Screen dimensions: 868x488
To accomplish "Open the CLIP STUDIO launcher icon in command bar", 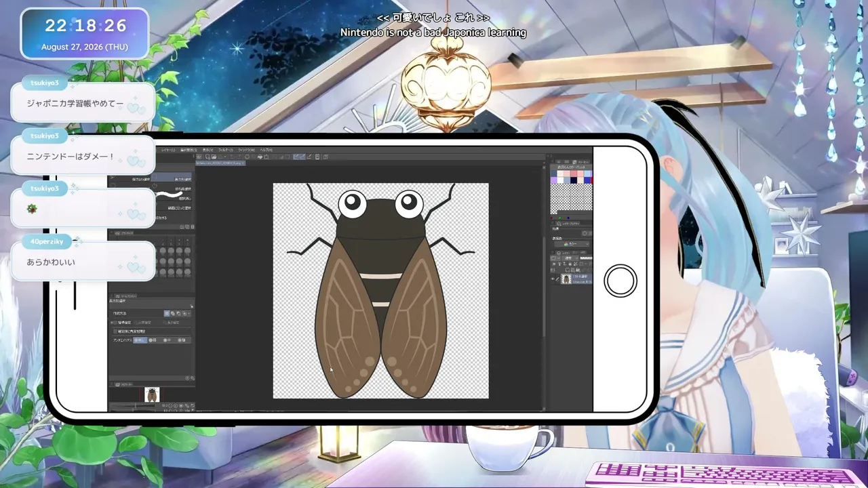I will pyautogui.click(x=199, y=157).
